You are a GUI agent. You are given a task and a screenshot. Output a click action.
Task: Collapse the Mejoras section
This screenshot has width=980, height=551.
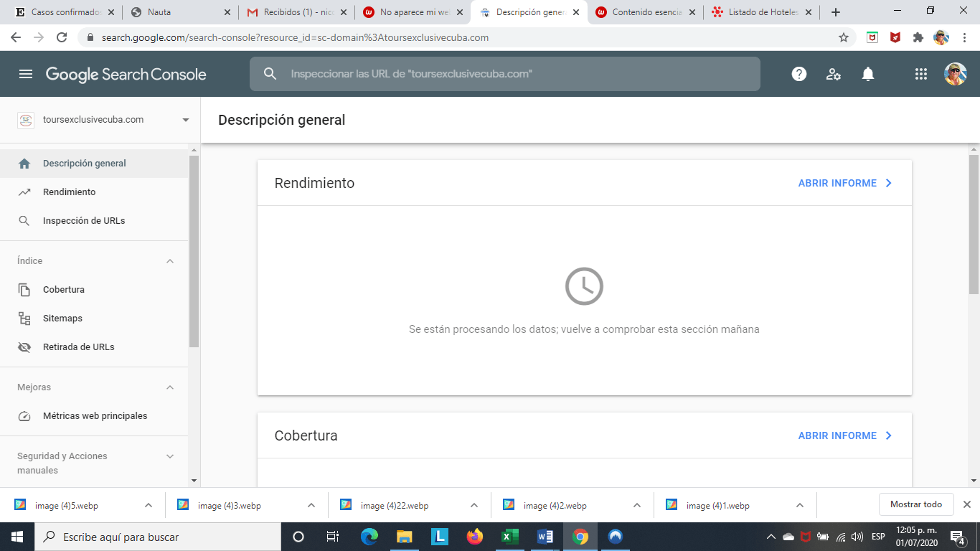tap(170, 387)
